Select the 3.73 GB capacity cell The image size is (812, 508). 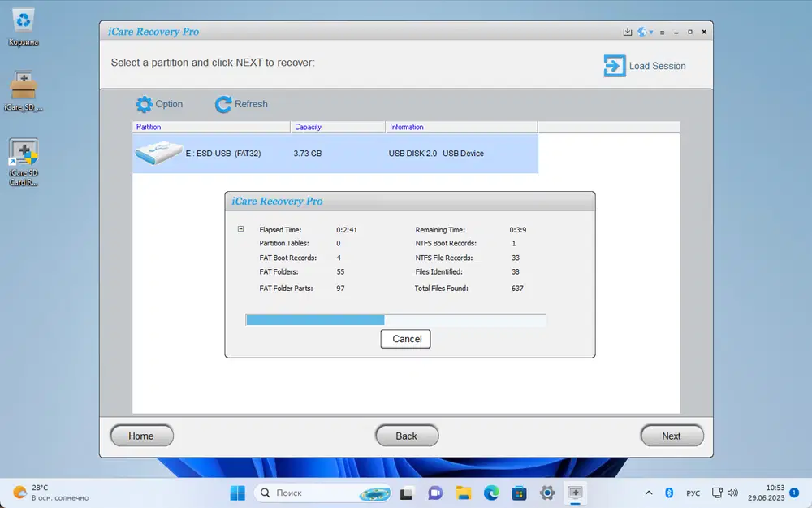point(308,154)
